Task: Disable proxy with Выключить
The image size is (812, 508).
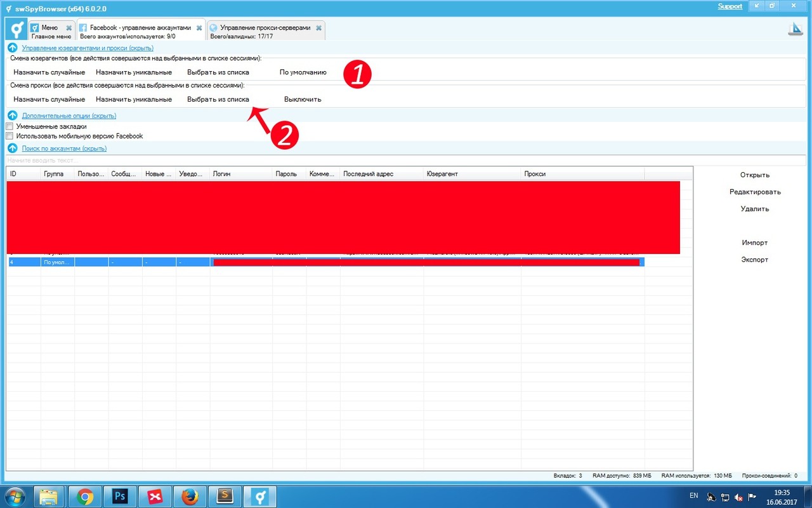Action: (303, 99)
